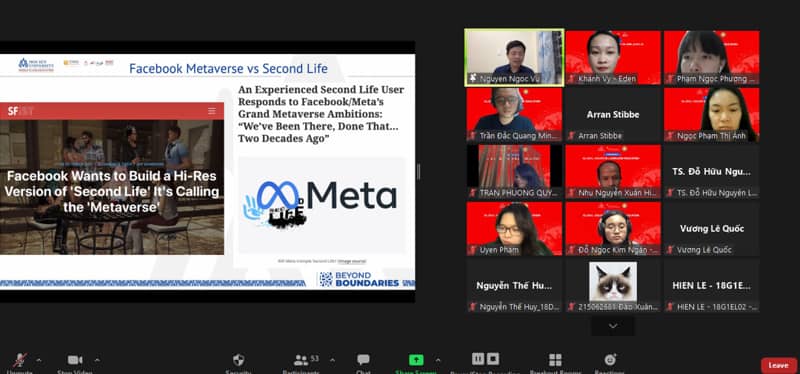The height and width of the screenshot is (374, 800).
Task: Expand video options arrow beside Stop Video
Action: [x=97, y=360]
